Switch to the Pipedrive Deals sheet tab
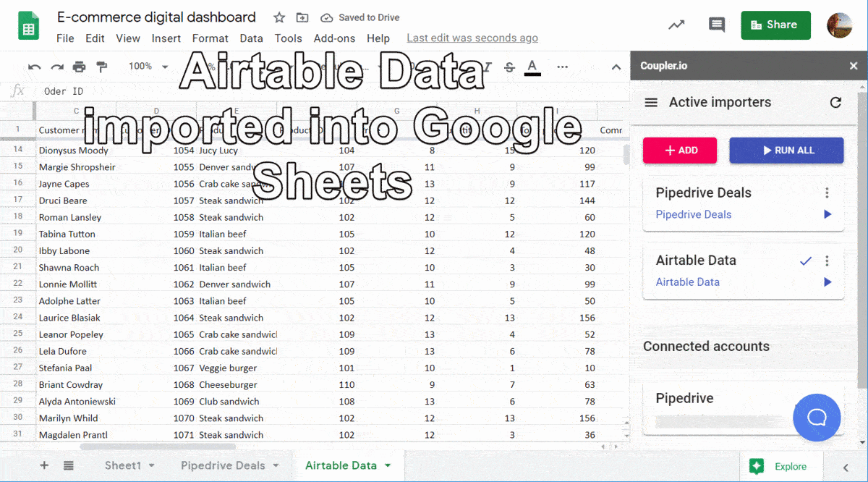 pos(223,465)
